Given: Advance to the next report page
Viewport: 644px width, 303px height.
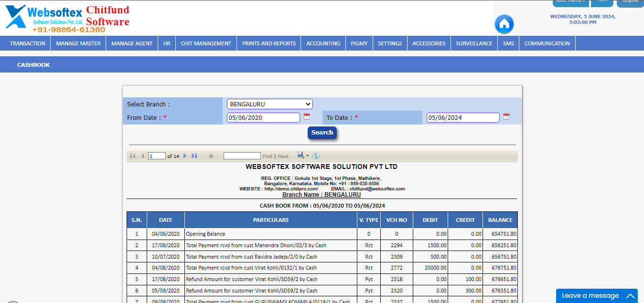Looking at the screenshot, I should click(185, 156).
